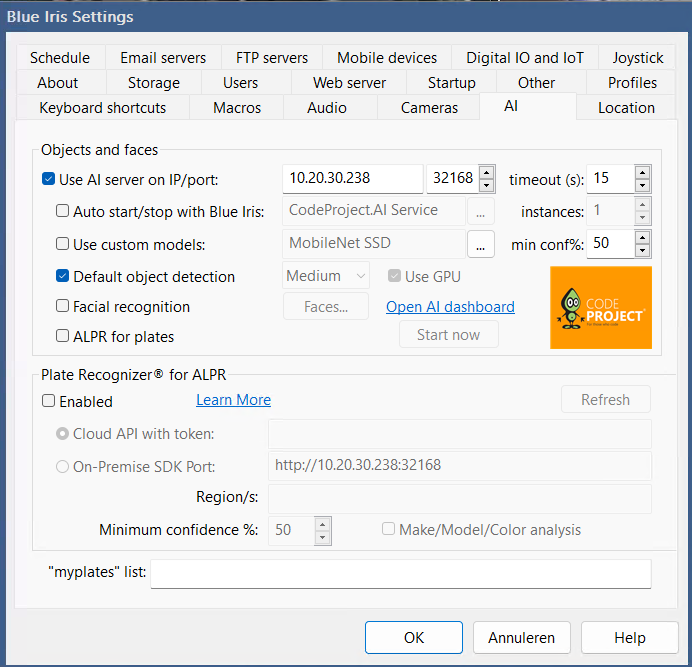Click the Start now button
The height and width of the screenshot is (667, 692).
tap(449, 335)
